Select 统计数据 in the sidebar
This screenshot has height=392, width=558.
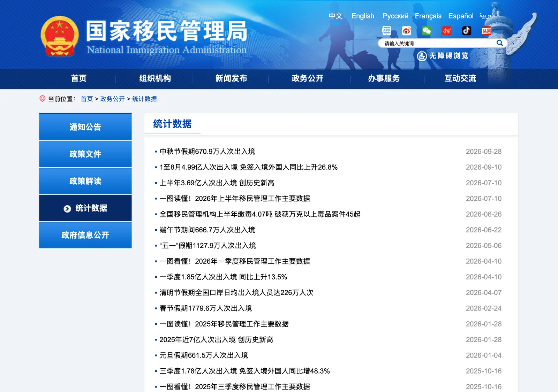(x=85, y=208)
